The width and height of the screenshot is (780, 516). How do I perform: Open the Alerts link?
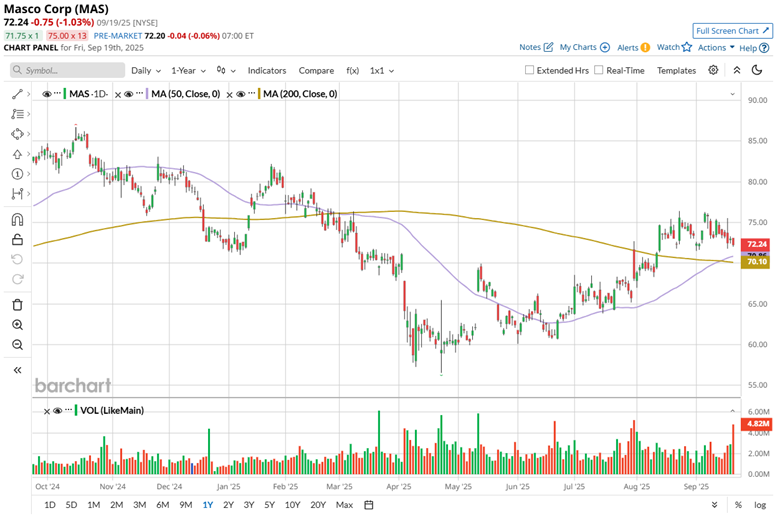coord(633,48)
